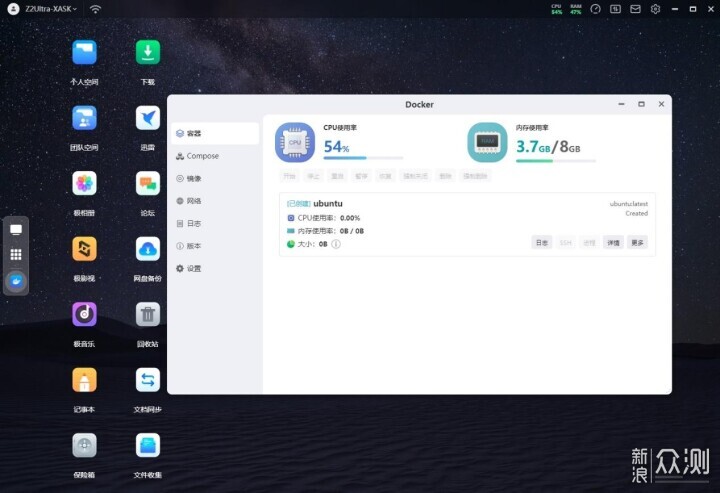Viewport: 720px width, 493px height.
Task: Click the 强制关闭 force stop button
Action: [x=416, y=176]
